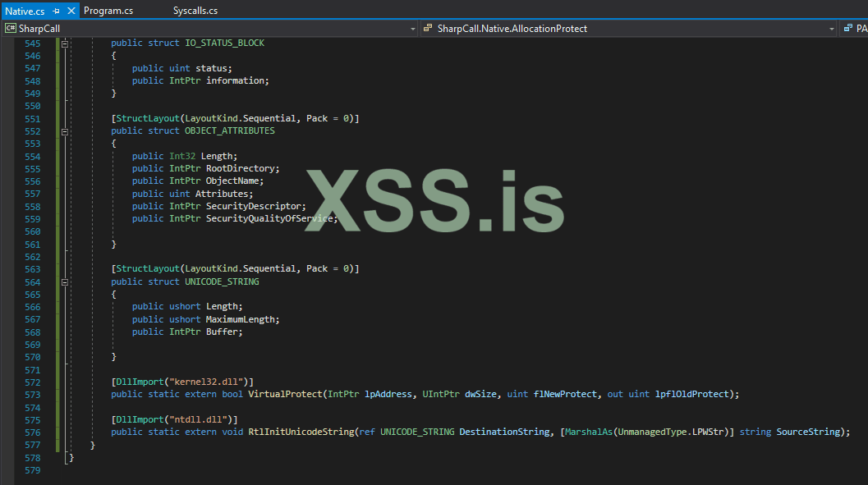This screenshot has width=868, height=485.
Task: Click the OBJECT_ATTRIBUTES struct name
Action: click(x=230, y=130)
